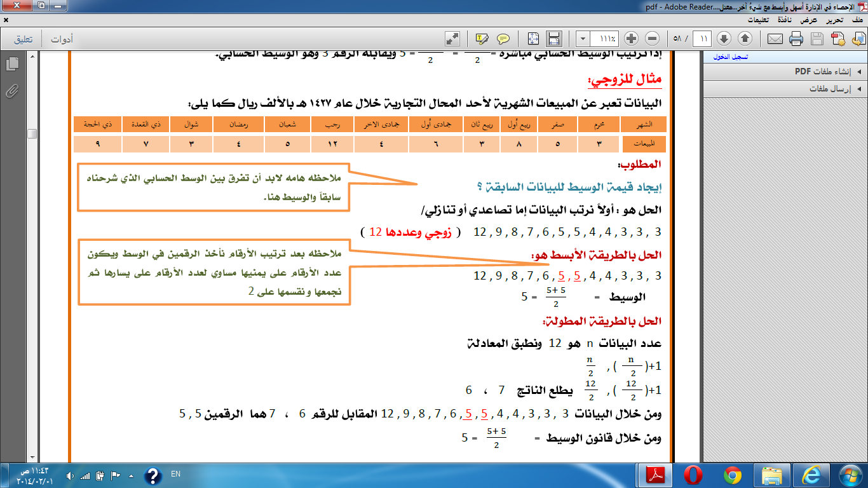Click the email envelope icon

(x=775, y=39)
